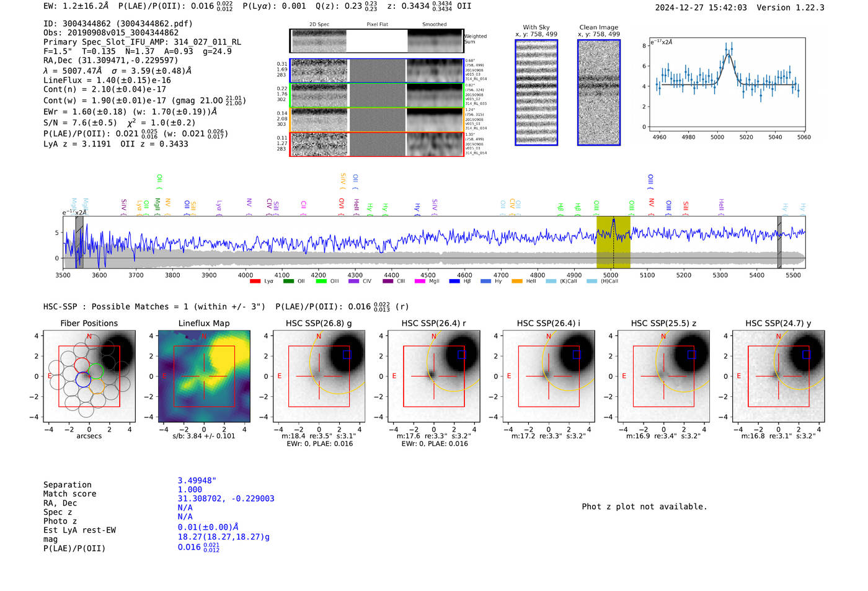The width and height of the screenshot is (868, 591).
Task: Pick the orange HeII legend swatch
Action: click(517, 282)
